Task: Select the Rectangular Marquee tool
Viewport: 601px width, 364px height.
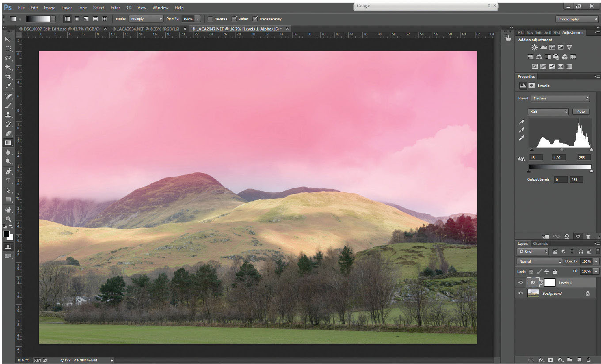Action: pyautogui.click(x=8, y=49)
